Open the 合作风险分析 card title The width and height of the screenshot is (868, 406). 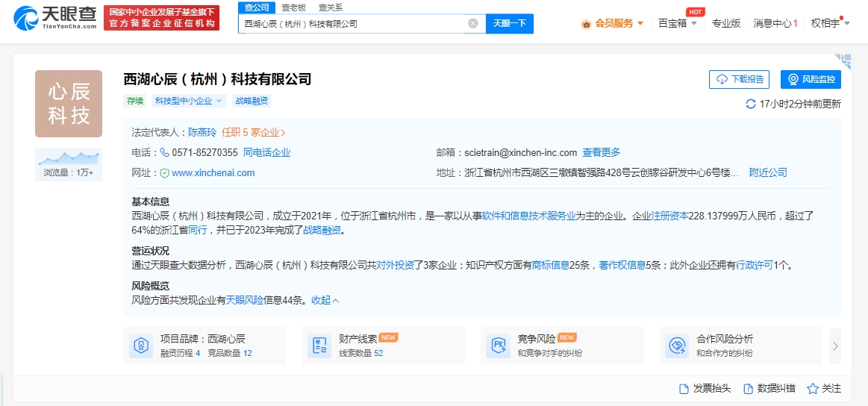click(725, 339)
